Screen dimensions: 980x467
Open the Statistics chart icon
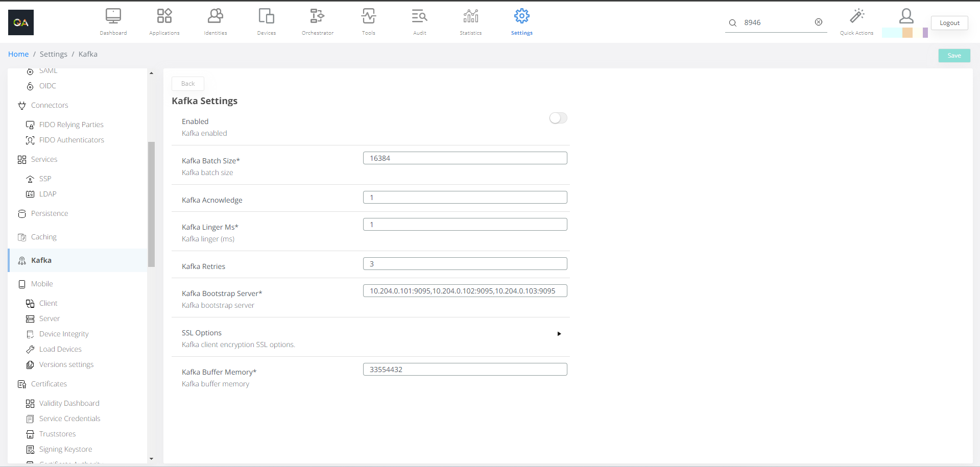470,16
